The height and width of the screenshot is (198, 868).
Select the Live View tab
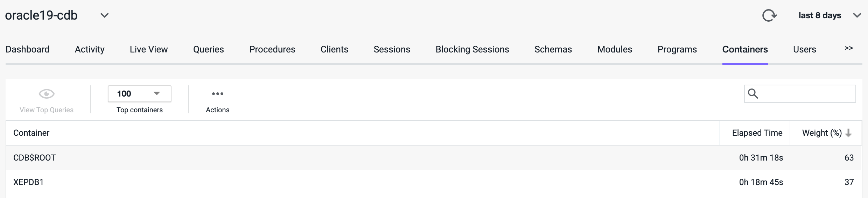coord(149,49)
